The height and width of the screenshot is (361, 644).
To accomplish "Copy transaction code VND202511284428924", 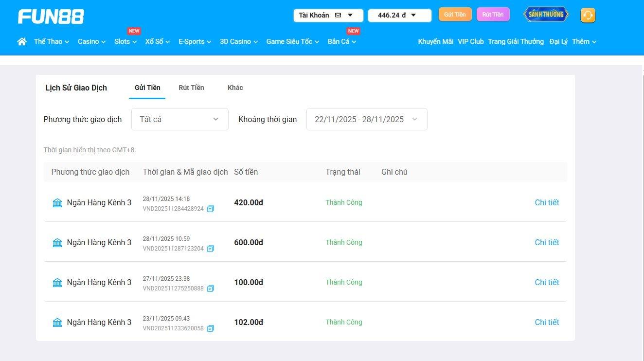I will pos(211,209).
